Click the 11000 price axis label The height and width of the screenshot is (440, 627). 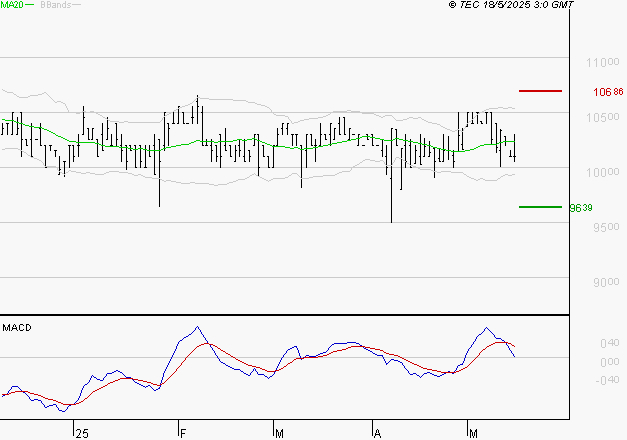pyautogui.click(x=594, y=62)
